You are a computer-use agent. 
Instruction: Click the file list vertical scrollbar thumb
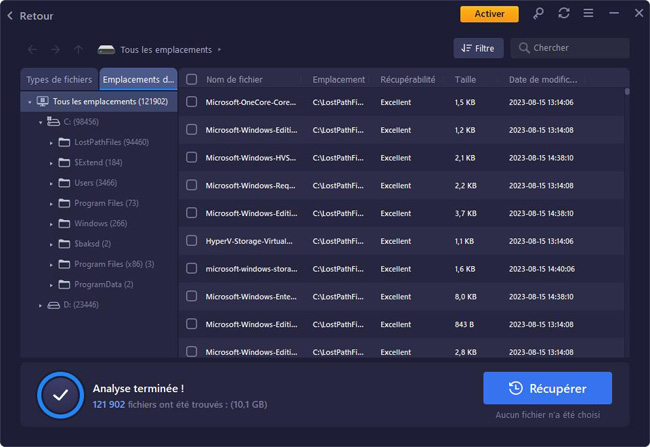pyautogui.click(x=627, y=91)
